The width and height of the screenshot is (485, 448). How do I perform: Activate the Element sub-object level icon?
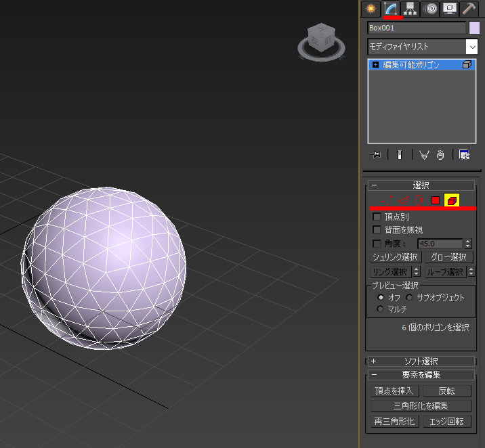(x=452, y=200)
